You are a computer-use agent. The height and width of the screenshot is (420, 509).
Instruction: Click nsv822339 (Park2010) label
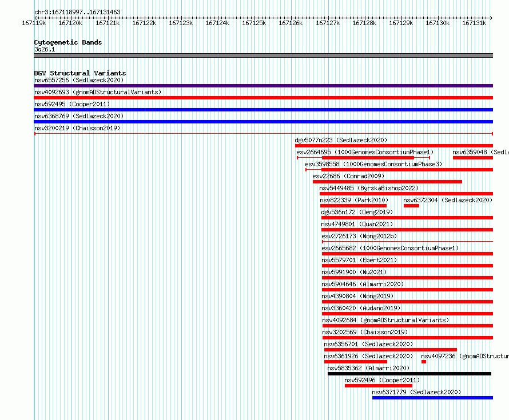(354, 200)
